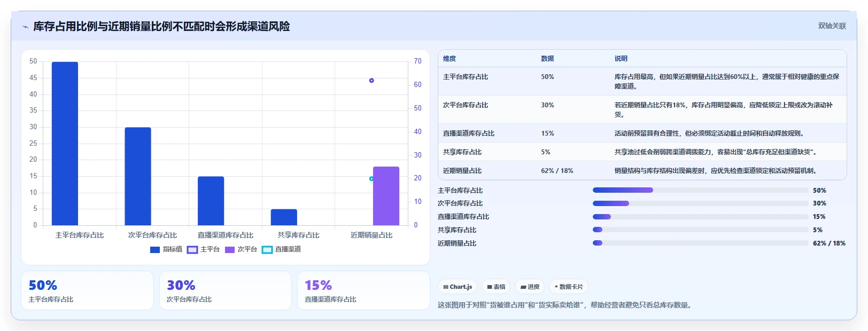Image resolution: width=868 pixels, height=331 pixels.
Task: Toggle the 指标值 legend swatch
Action: pyautogui.click(x=155, y=249)
